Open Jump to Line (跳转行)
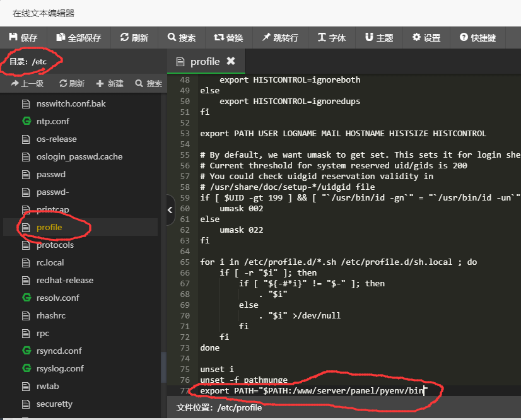This screenshot has height=420, width=521. point(281,38)
